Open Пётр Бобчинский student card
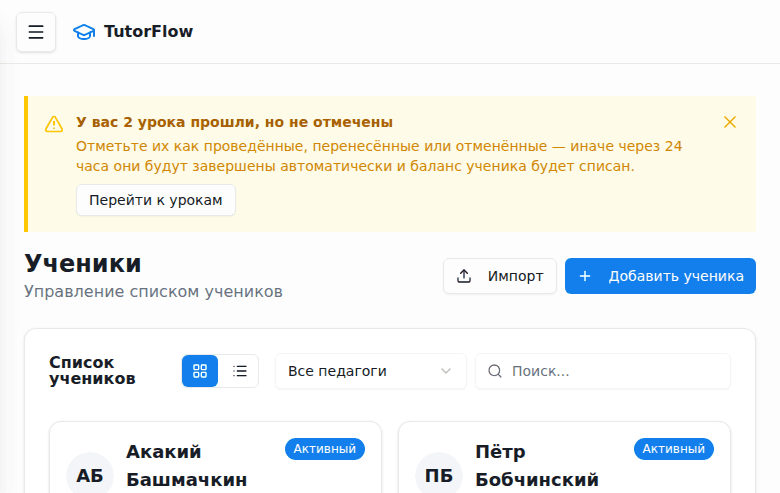Screen dimensions: 780x493 tap(565, 458)
